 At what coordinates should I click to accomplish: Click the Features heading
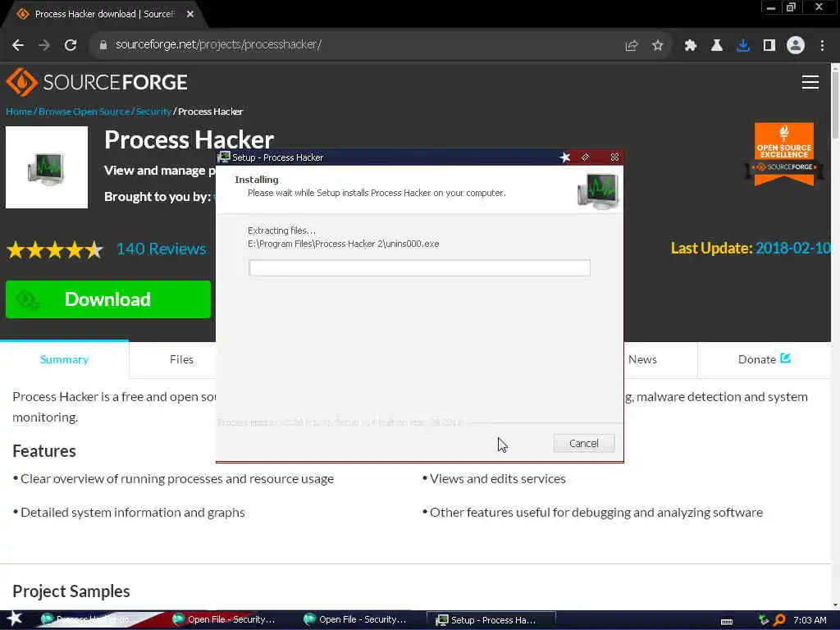(x=44, y=451)
